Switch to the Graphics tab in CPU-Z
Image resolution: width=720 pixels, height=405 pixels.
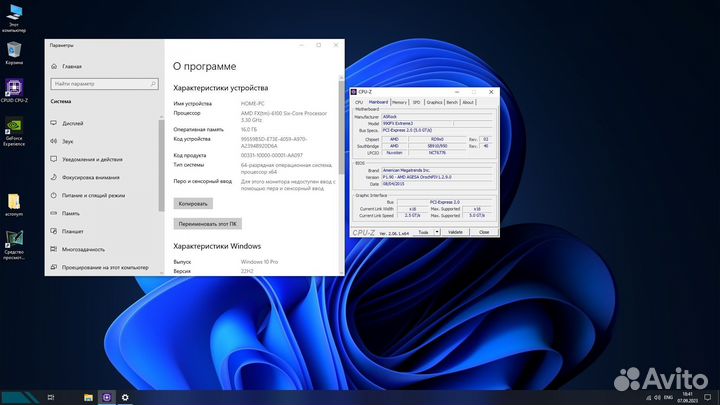(x=434, y=102)
